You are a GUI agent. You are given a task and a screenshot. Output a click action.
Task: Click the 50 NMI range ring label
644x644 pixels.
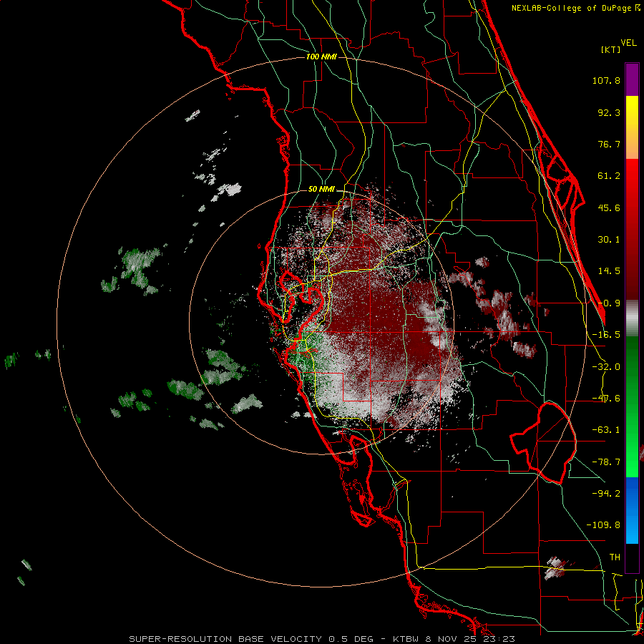(321, 190)
